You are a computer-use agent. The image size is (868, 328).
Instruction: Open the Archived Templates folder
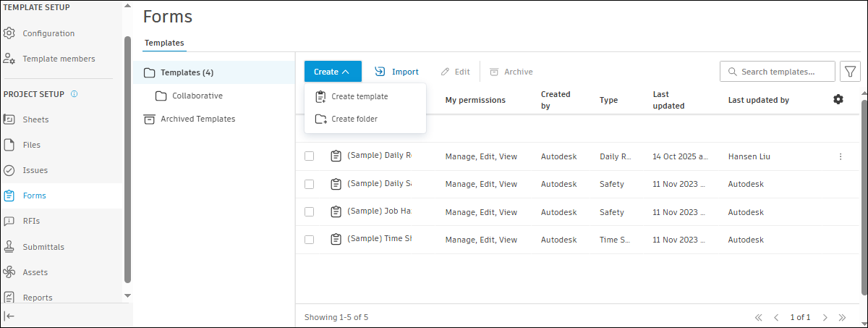197,119
